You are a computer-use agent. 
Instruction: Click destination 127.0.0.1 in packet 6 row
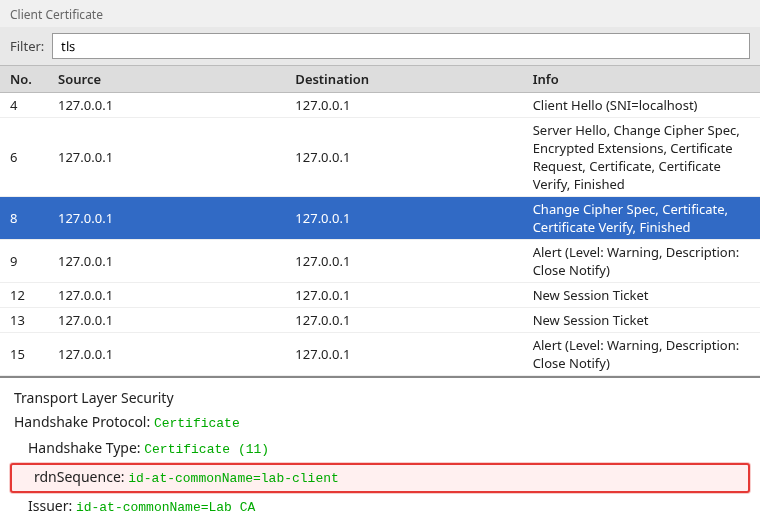[x=322, y=158]
